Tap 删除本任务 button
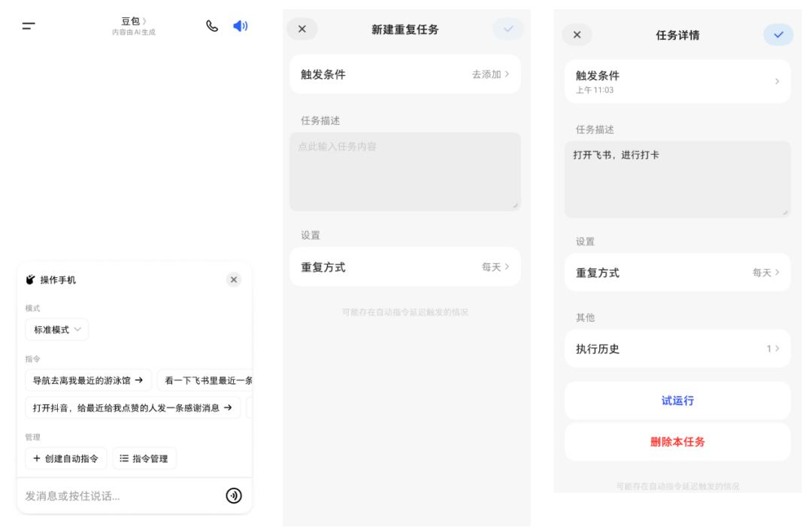The height and width of the screenshot is (529, 812). [x=677, y=442]
